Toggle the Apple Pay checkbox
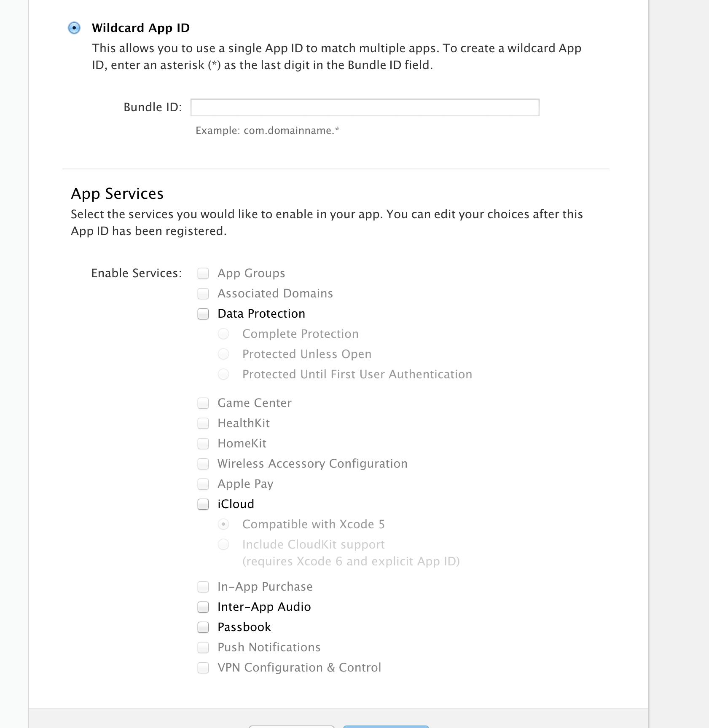The image size is (709, 728). (x=203, y=484)
